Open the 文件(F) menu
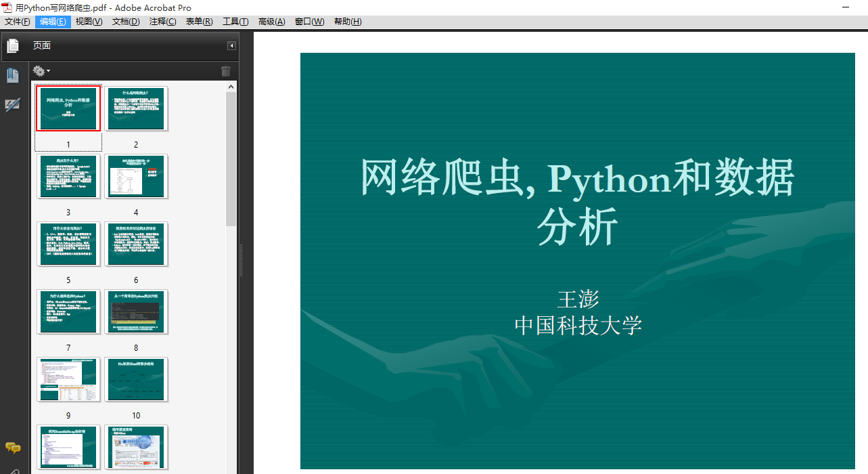Image resolution: width=868 pixels, height=474 pixels. coord(17,22)
